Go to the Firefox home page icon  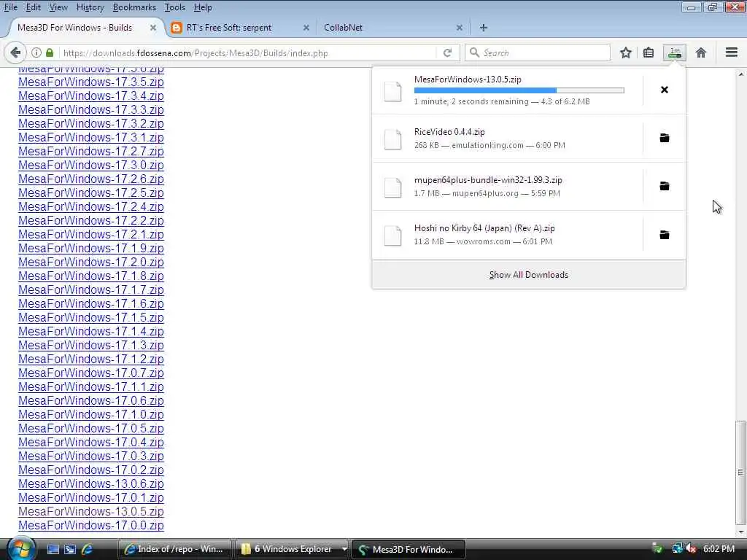[x=701, y=52]
